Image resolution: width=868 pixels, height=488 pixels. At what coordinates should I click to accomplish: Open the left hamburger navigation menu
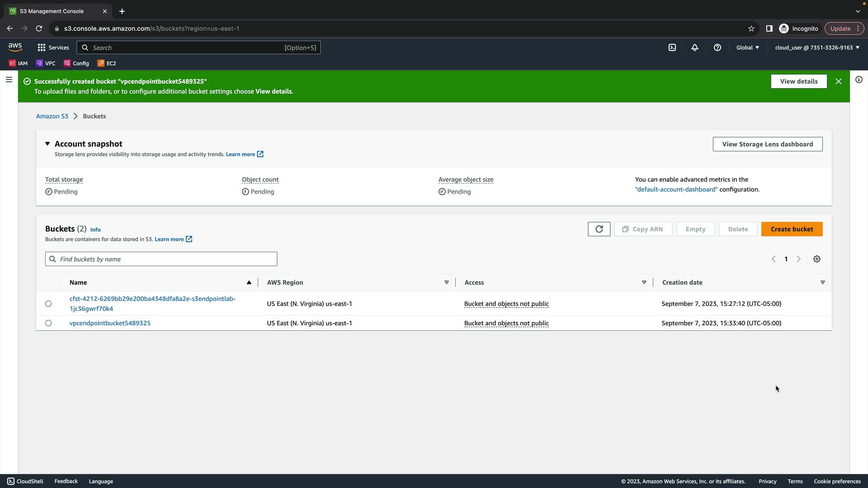[x=9, y=80]
